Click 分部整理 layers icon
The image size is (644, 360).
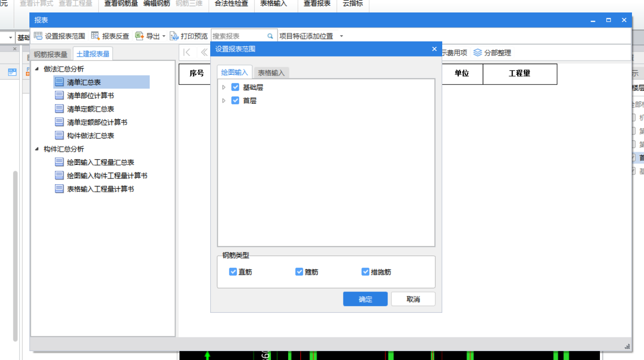tap(477, 53)
